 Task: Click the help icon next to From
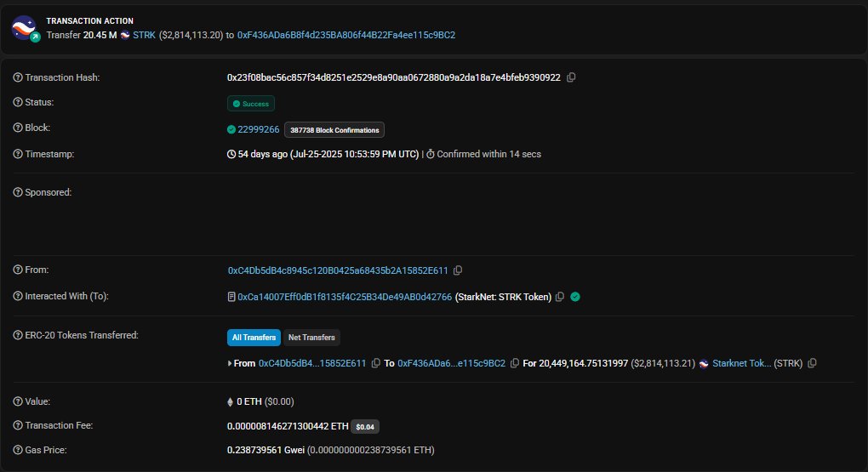coord(18,270)
